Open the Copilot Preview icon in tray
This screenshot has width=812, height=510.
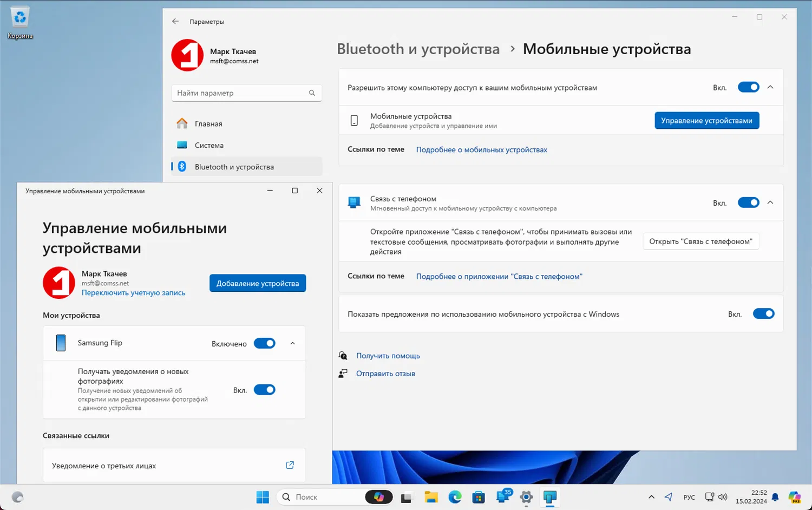tap(794, 497)
